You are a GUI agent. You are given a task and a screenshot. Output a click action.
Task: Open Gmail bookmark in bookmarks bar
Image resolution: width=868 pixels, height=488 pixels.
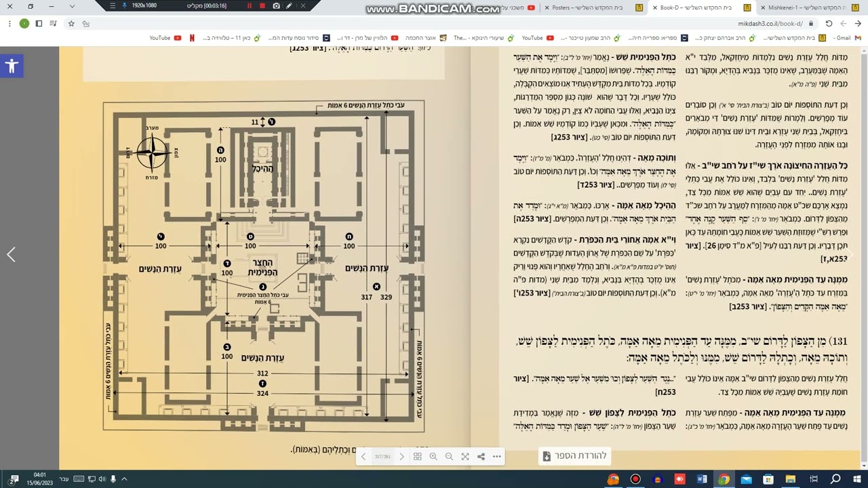(846, 38)
